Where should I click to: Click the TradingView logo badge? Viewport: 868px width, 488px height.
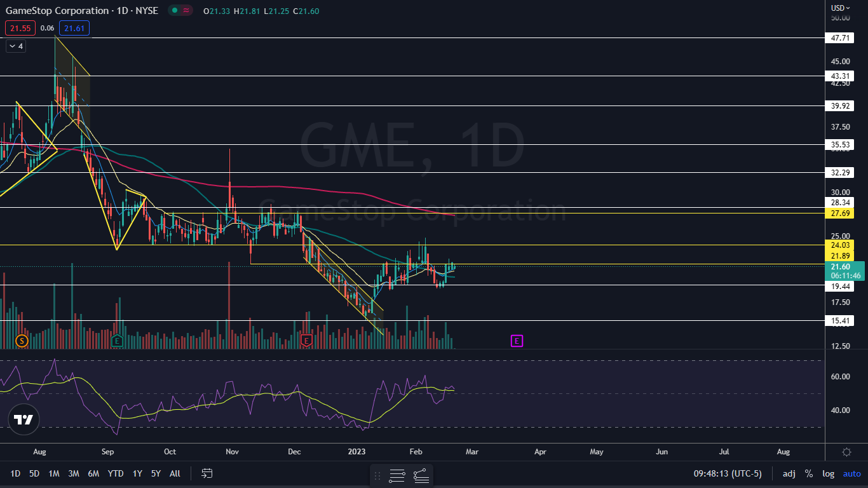pyautogui.click(x=24, y=419)
